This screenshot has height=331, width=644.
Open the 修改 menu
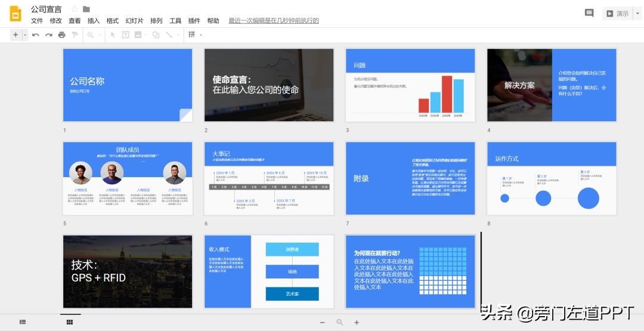pos(56,20)
